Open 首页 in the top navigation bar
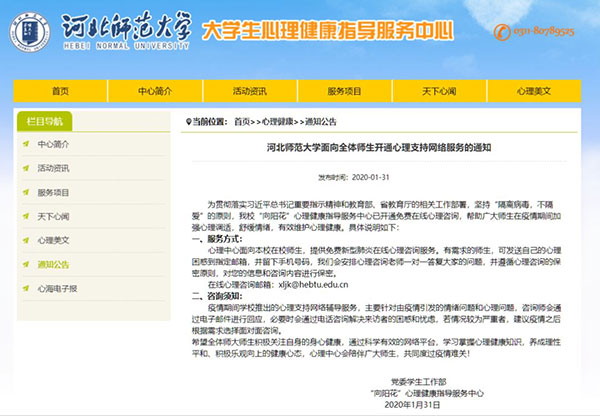 61,90
